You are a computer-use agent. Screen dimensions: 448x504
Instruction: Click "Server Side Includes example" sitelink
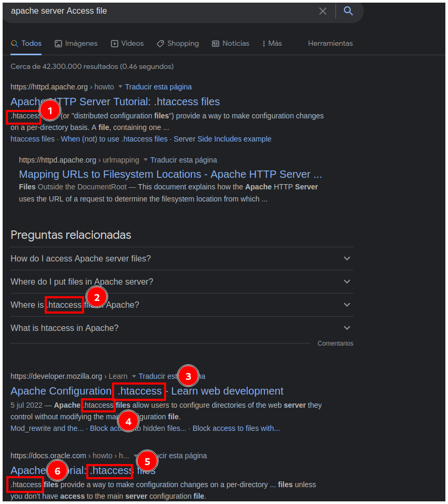[222, 139]
